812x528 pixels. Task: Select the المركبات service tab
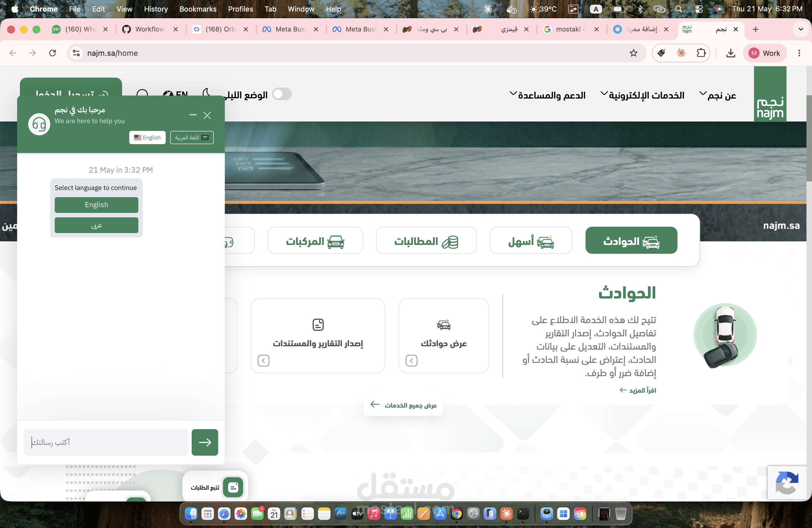click(x=315, y=241)
